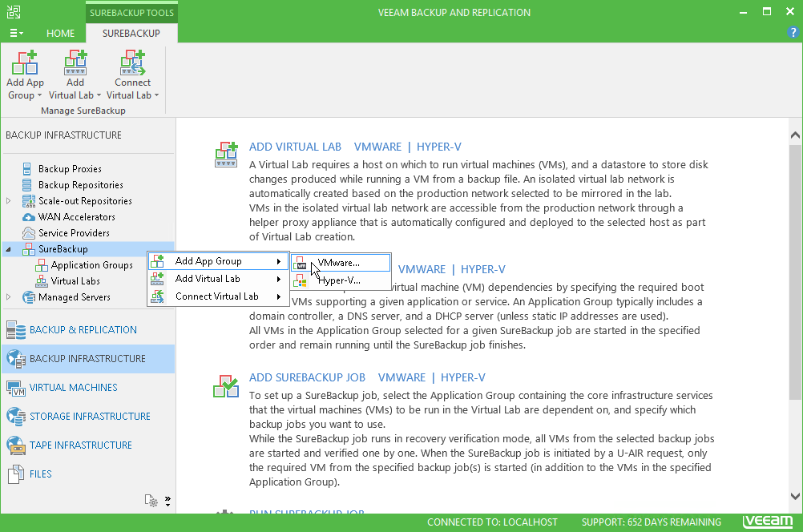Select Backup Proxies in the tree
Image resolution: width=803 pixels, height=532 pixels.
pyautogui.click(x=70, y=169)
